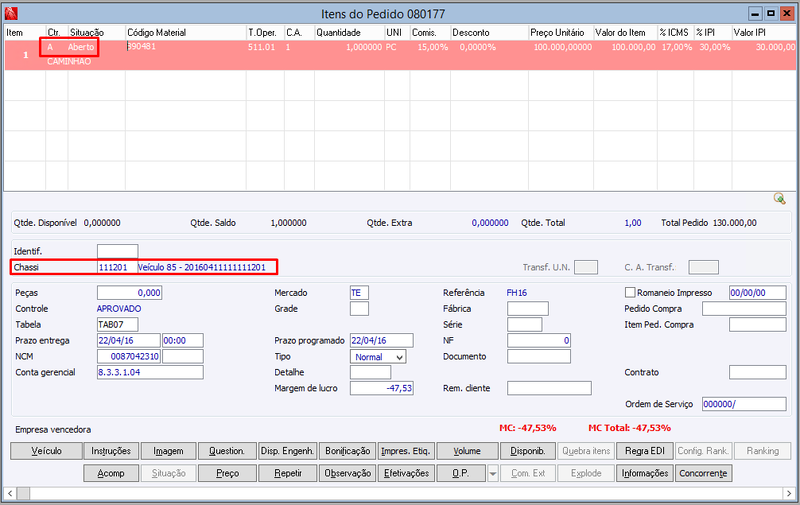Click the Documento input field
Viewport: 800px width, 505px height.
click(x=539, y=356)
